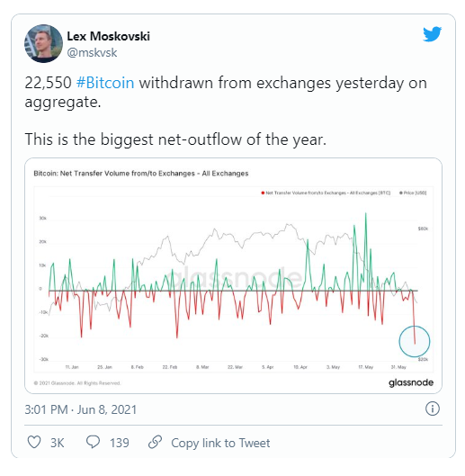Click the glassnode logo in chart corner
Viewport: 465px width, 476px height.
[x=411, y=382]
